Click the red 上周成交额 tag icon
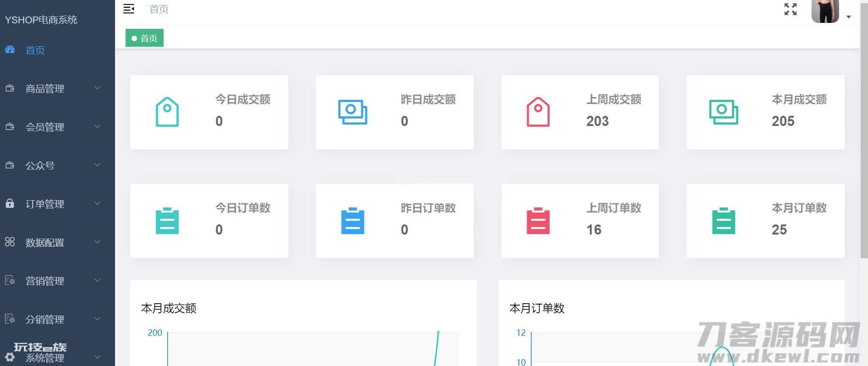The image size is (868, 366). (538, 112)
